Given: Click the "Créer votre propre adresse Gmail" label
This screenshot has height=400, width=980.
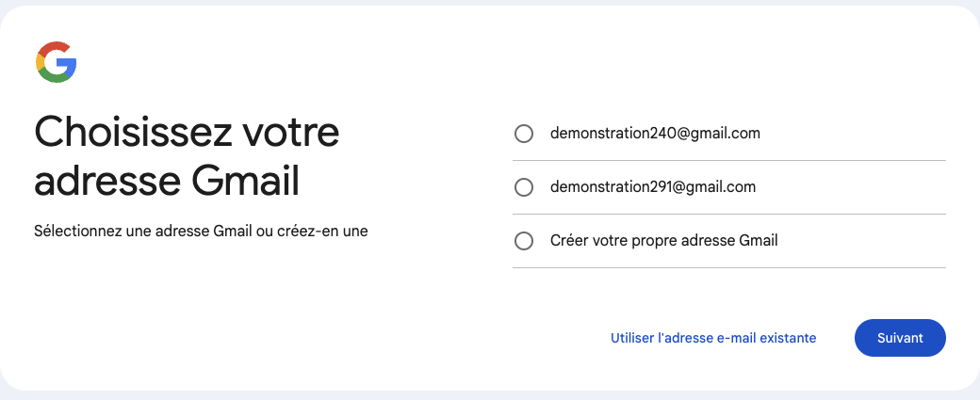Looking at the screenshot, I should [x=663, y=241].
